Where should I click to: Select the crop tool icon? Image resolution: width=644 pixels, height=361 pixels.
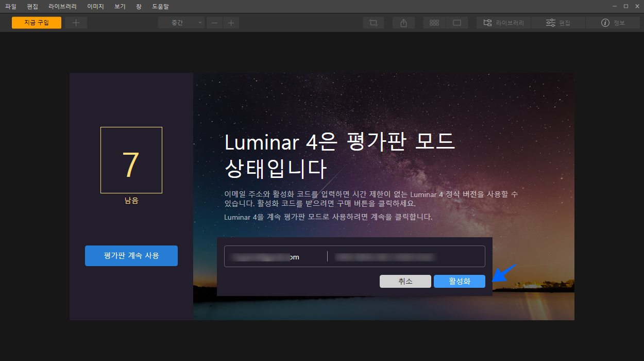374,23
